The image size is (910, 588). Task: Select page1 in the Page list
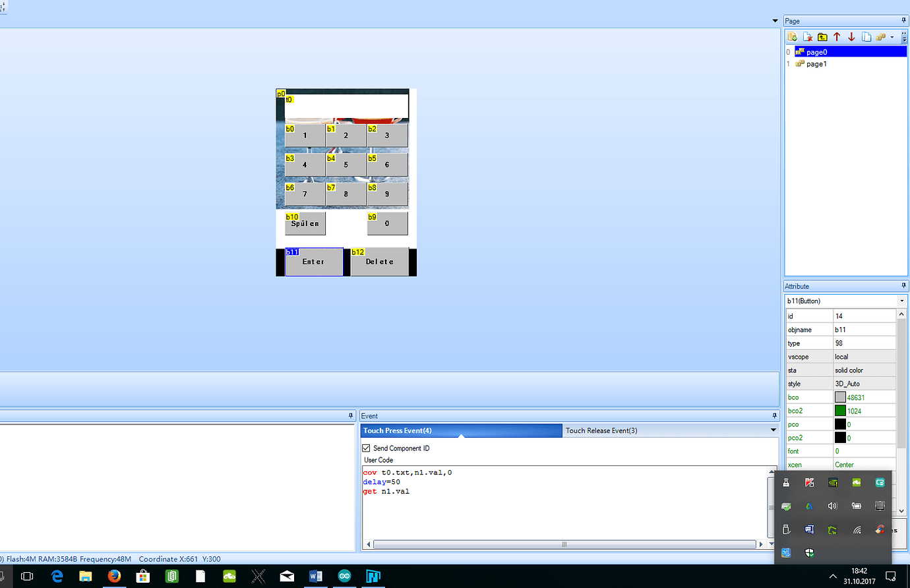click(x=818, y=63)
